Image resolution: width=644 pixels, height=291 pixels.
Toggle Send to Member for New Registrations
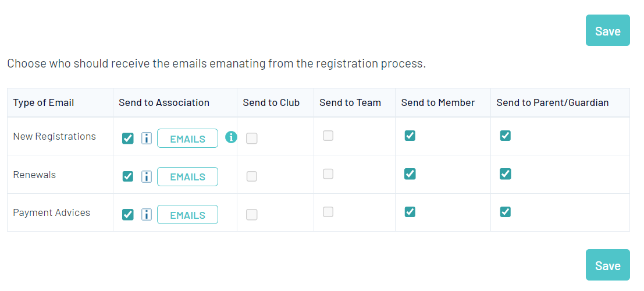(410, 136)
